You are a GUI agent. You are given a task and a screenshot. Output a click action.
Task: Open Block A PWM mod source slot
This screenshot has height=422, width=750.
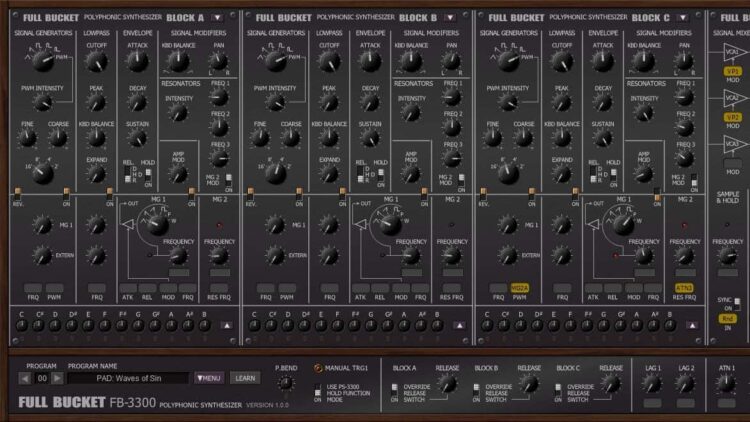54,288
